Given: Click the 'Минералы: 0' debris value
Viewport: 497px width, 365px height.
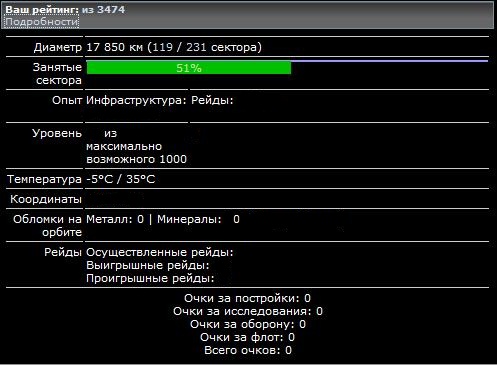Looking at the screenshot, I should click(198, 219).
